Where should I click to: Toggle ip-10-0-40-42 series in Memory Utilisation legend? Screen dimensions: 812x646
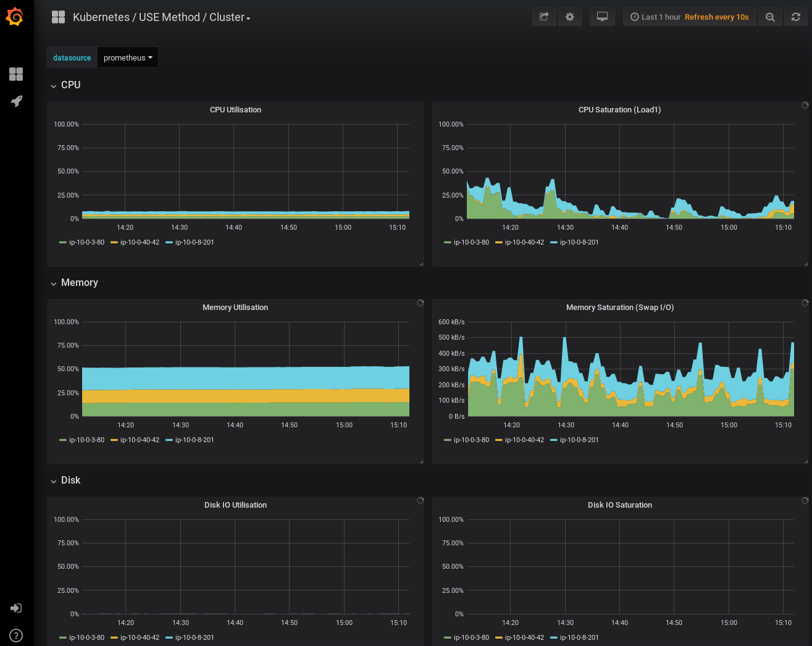click(140, 440)
